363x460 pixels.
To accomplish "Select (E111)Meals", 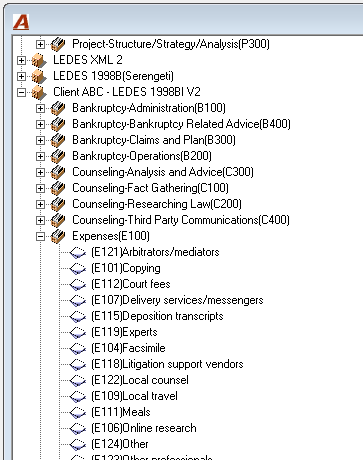I will coord(121,412).
